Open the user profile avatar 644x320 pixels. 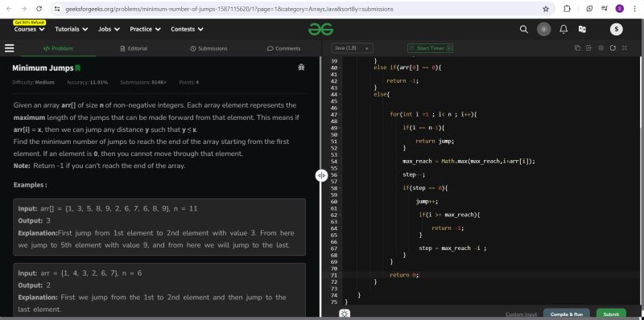pyautogui.click(x=616, y=29)
